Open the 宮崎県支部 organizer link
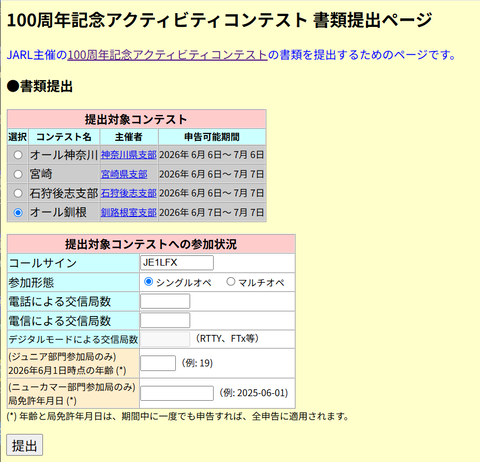480x462 pixels. coord(124,174)
